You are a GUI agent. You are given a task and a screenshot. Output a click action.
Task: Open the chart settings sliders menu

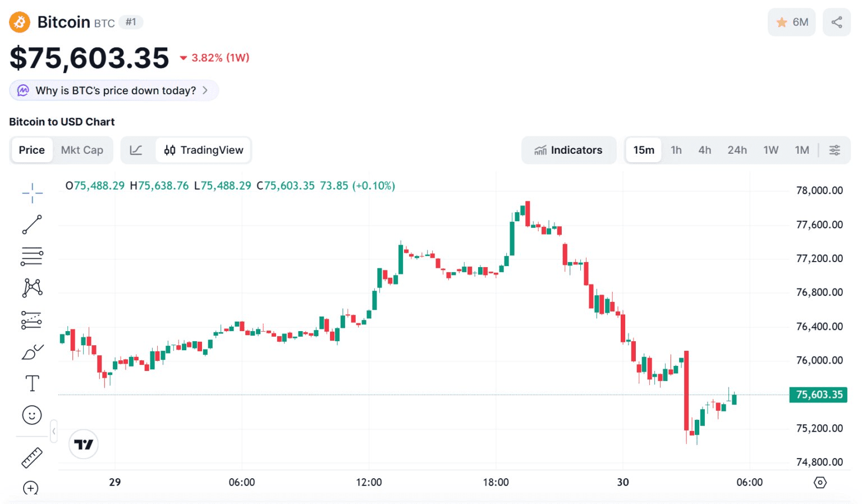pos(835,150)
